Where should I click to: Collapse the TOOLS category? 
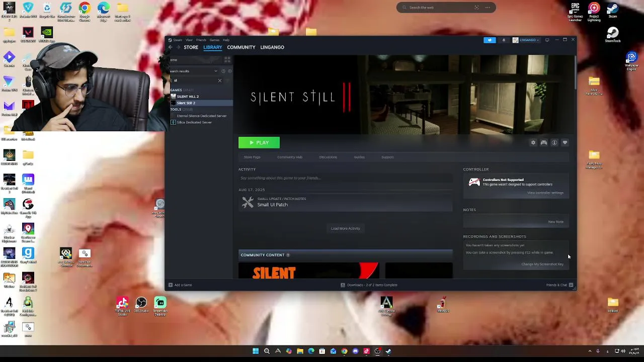point(176,109)
